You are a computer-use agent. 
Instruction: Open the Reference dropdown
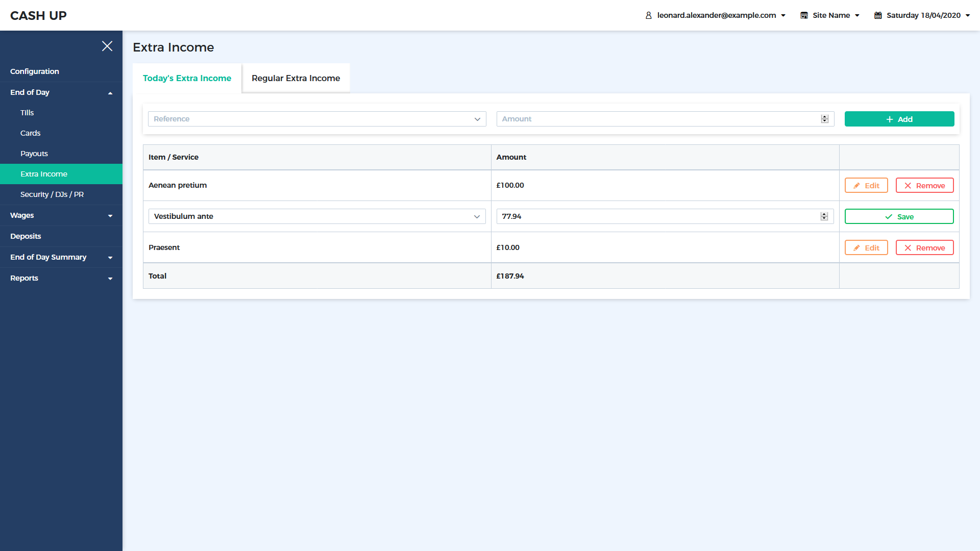pos(317,119)
